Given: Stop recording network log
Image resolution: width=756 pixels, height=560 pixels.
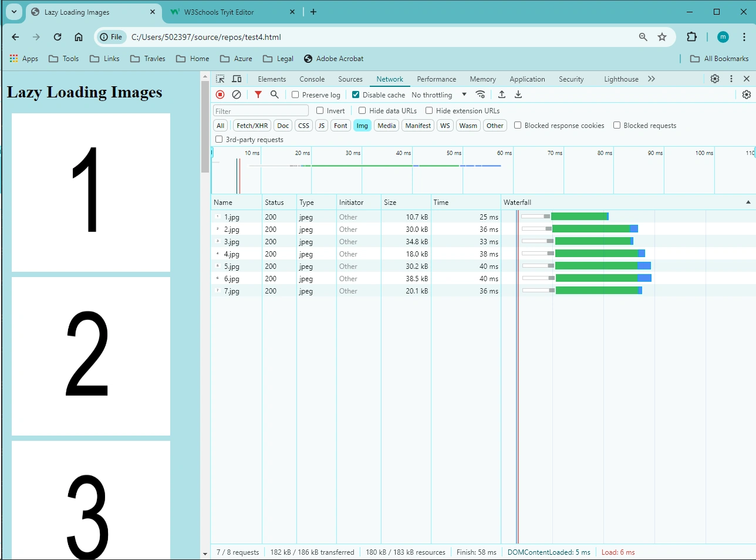Looking at the screenshot, I should [x=220, y=95].
